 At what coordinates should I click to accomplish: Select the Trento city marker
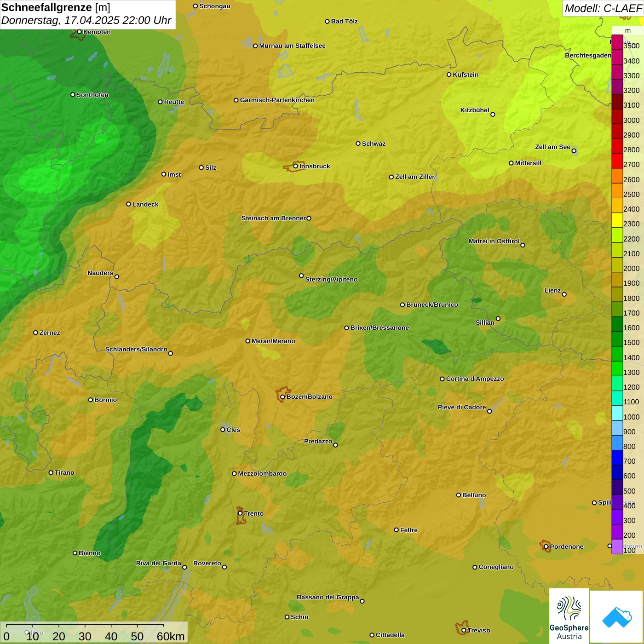240,513
